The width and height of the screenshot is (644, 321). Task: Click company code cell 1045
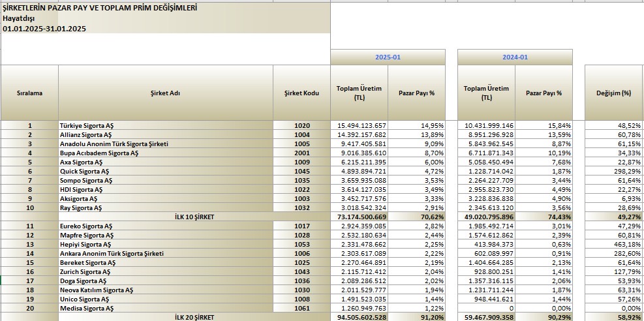coord(301,171)
